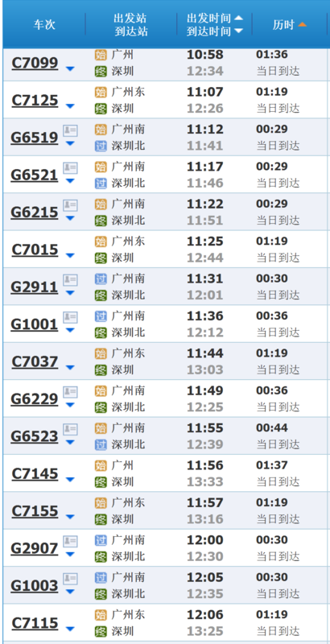Click the ID card icon beside G2907

(x=70, y=542)
